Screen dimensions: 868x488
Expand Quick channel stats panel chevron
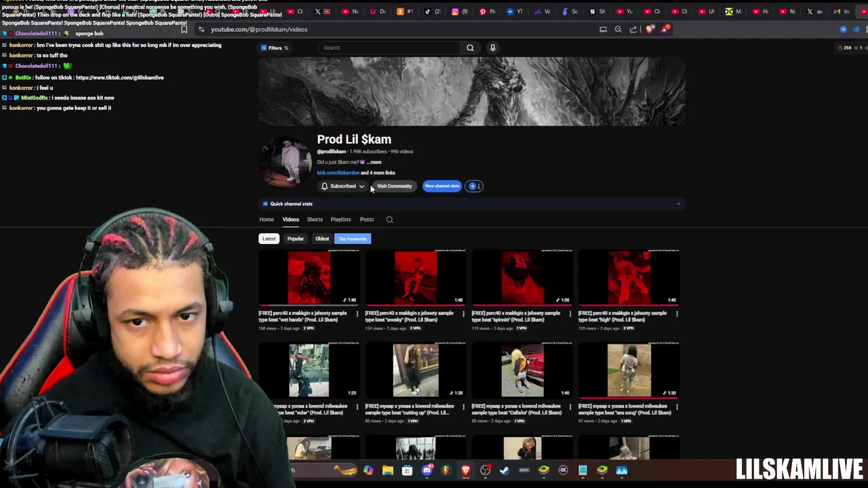pyautogui.click(x=678, y=204)
